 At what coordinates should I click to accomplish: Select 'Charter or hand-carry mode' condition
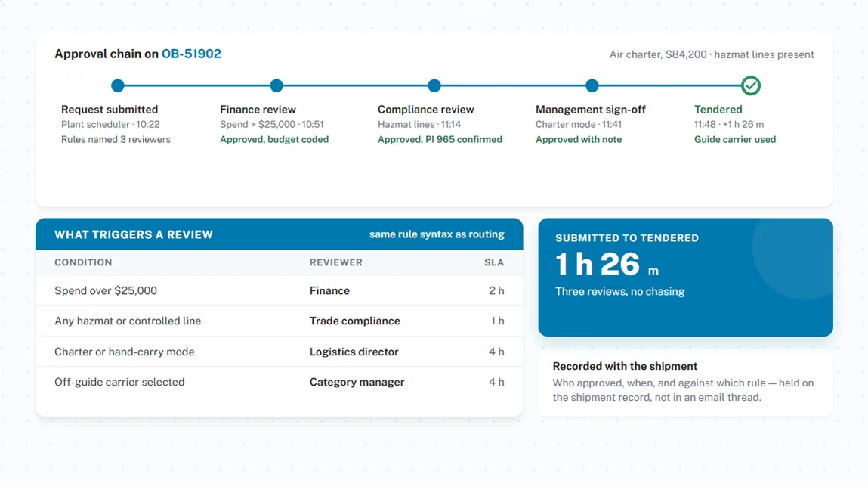pyautogui.click(x=125, y=352)
